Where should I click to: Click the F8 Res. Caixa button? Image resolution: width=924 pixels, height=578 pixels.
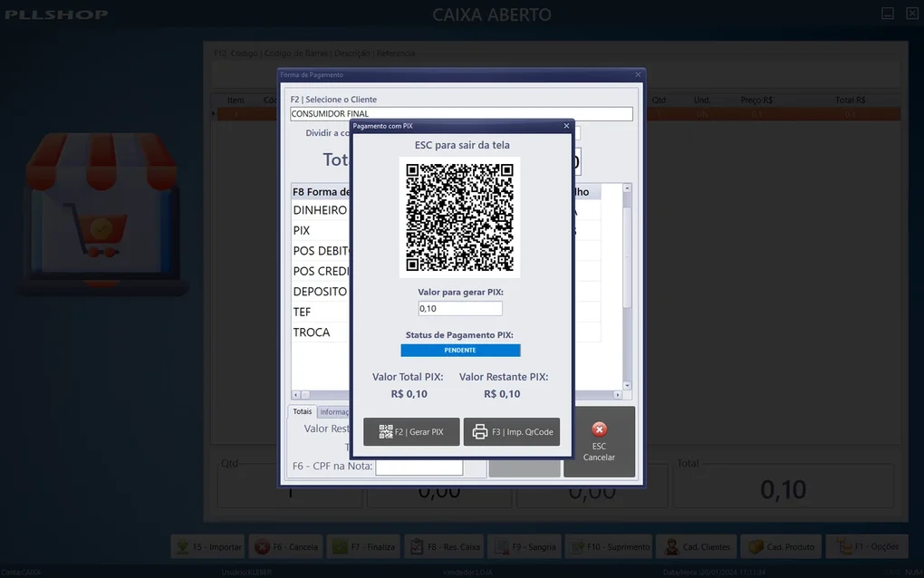[x=444, y=547]
